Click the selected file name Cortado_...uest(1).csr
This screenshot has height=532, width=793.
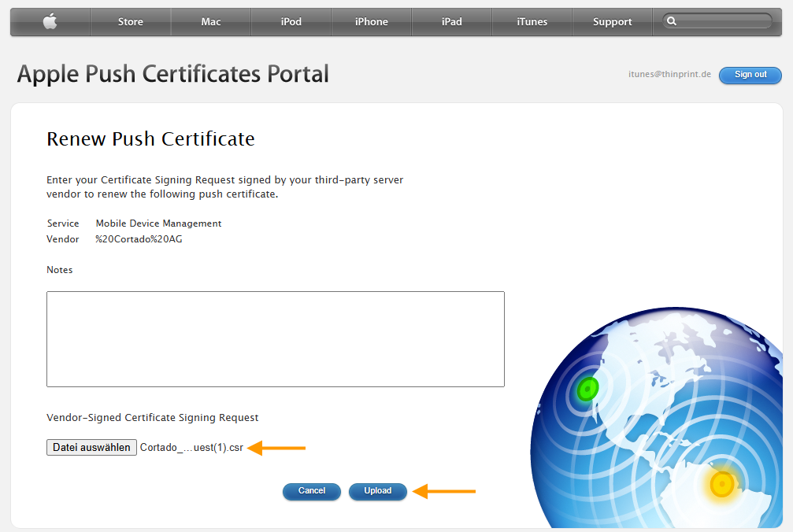point(191,448)
